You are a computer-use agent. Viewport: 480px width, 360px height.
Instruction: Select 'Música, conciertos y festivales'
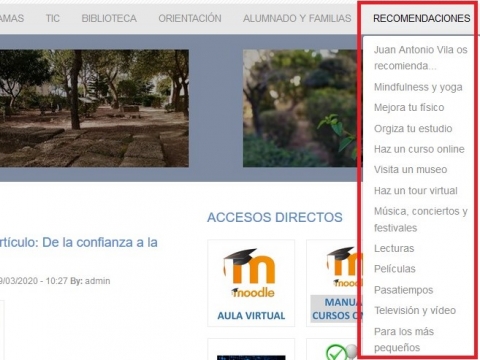click(421, 219)
